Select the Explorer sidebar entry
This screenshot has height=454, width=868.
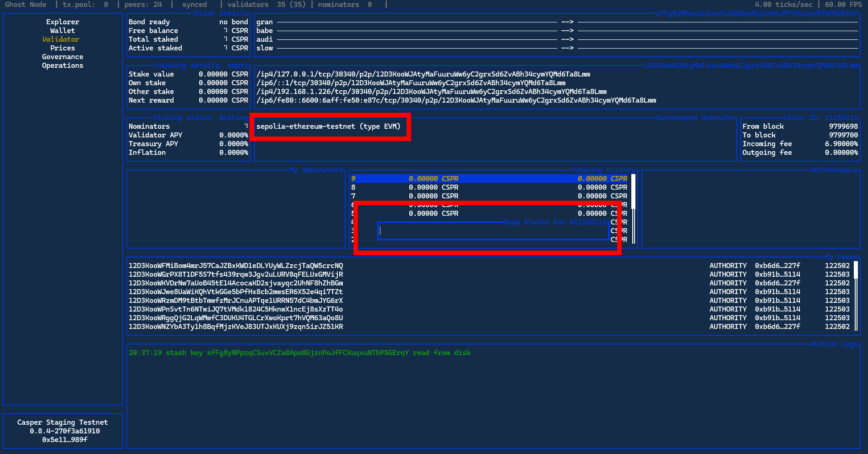[x=62, y=22]
